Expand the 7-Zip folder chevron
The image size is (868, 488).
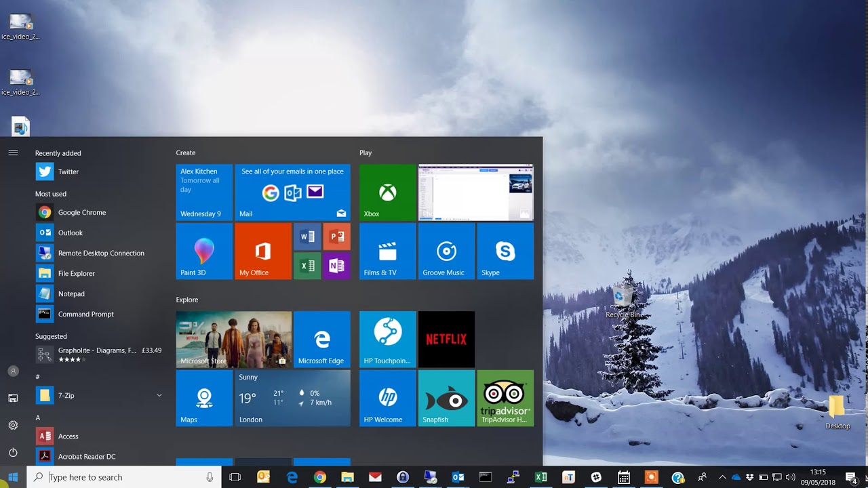159,395
